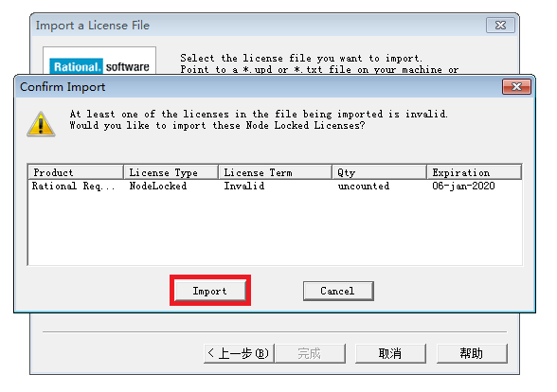Close the Confirm Import dialog
This screenshot has width=557, height=392.
pos(516,87)
